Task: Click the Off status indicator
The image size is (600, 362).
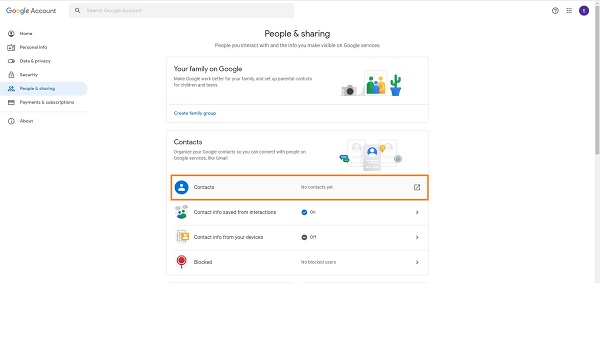Action: [x=309, y=237]
